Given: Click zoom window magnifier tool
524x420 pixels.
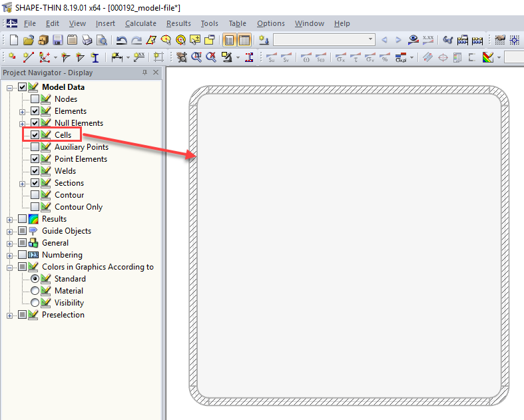Looking at the screenshot, I should click(196, 57).
